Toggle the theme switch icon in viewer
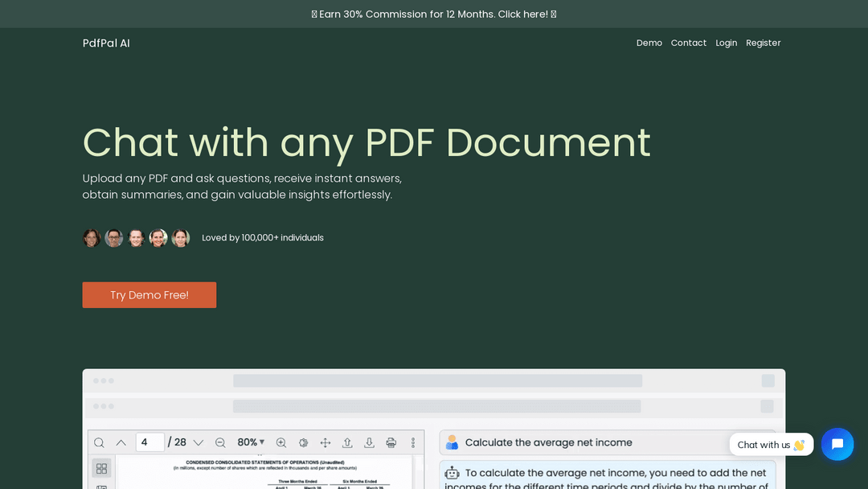 [x=303, y=442]
